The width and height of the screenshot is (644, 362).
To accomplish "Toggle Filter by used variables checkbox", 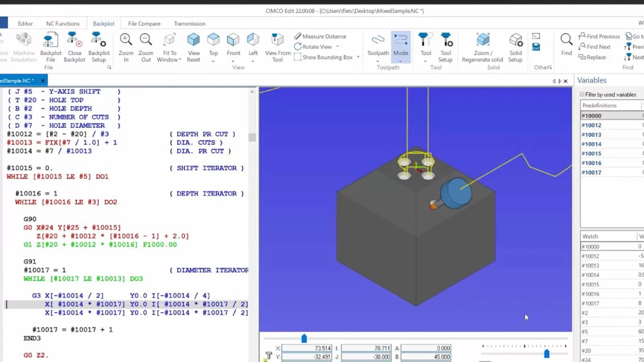I will tap(582, 95).
